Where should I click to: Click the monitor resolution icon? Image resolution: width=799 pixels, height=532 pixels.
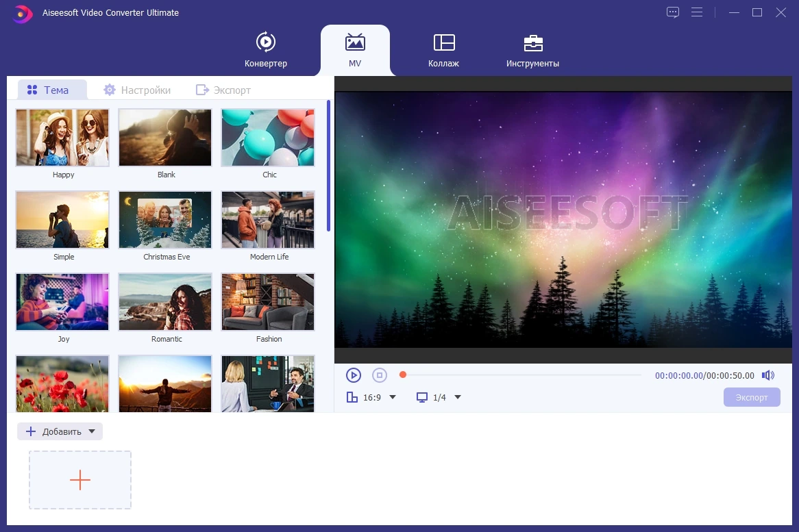click(x=422, y=397)
